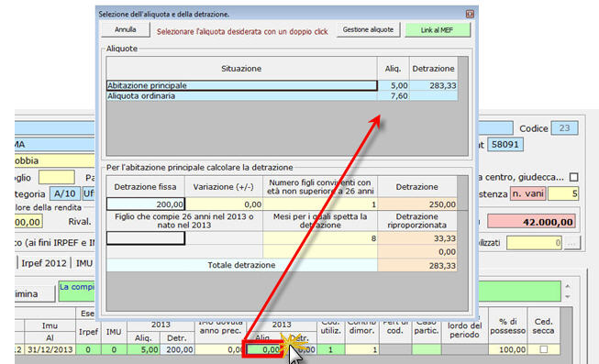Viewport: 599px width, 364px height.
Task: Click the Annulla button
Action: coord(126,29)
